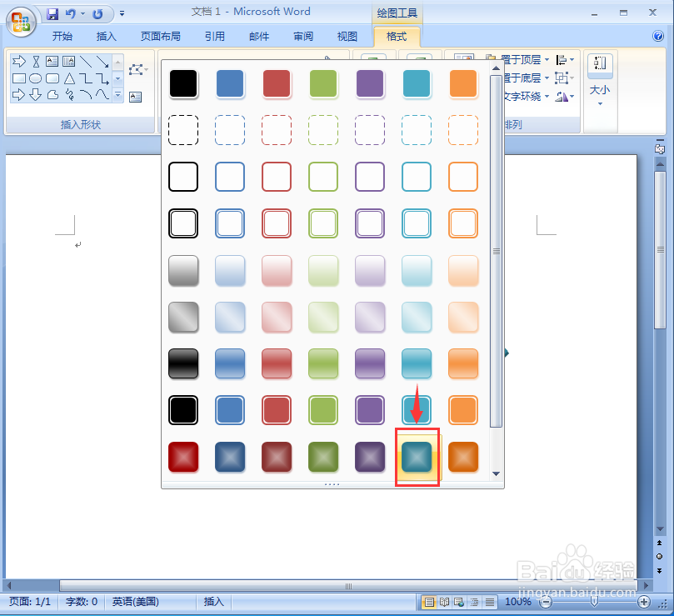The height and width of the screenshot is (616, 674).
Task: Open the 开始 tab
Action: tap(62, 36)
